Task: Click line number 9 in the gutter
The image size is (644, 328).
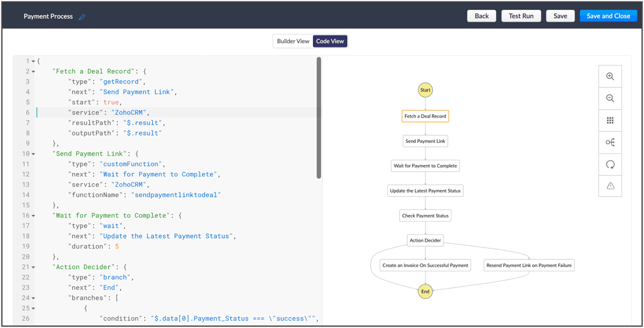Action: click(x=27, y=144)
